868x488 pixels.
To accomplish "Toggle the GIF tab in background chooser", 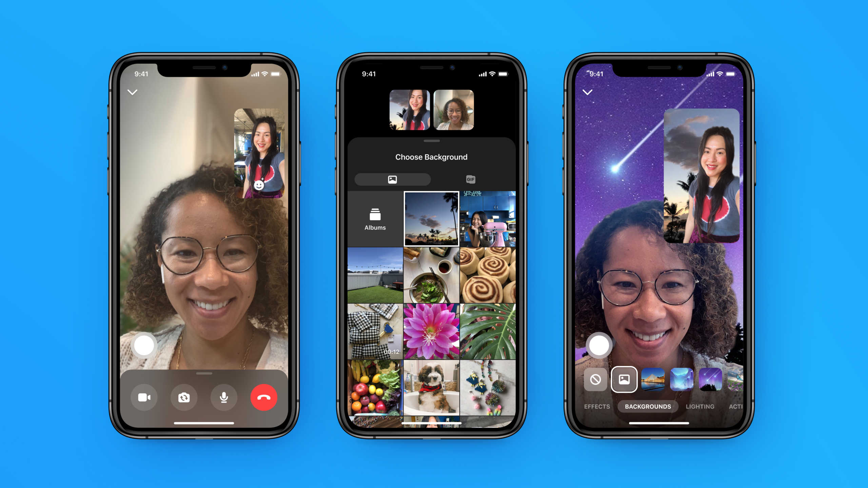I will click(472, 179).
